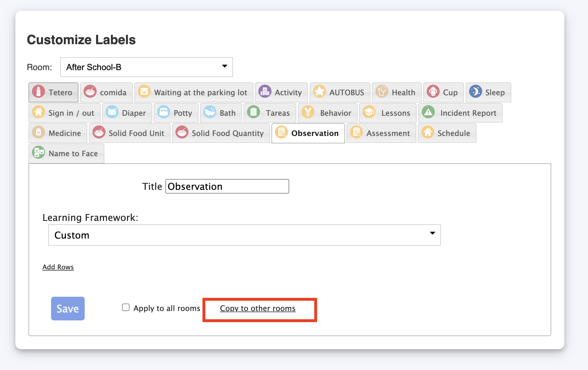Click the comida food bowl icon
588x370 pixels.
90,92
